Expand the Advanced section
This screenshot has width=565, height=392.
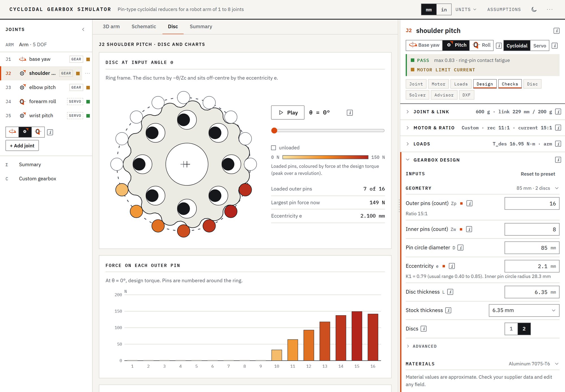[422, 346]
